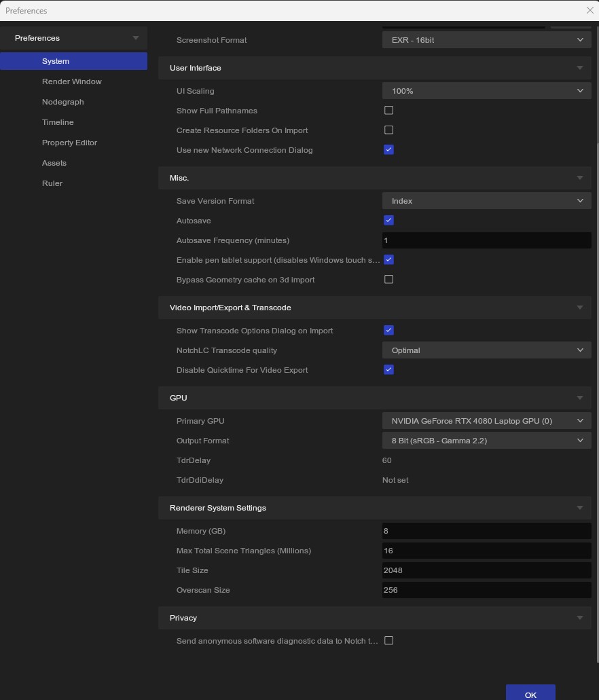Open the Assets preferences page

tap(54, 163)
